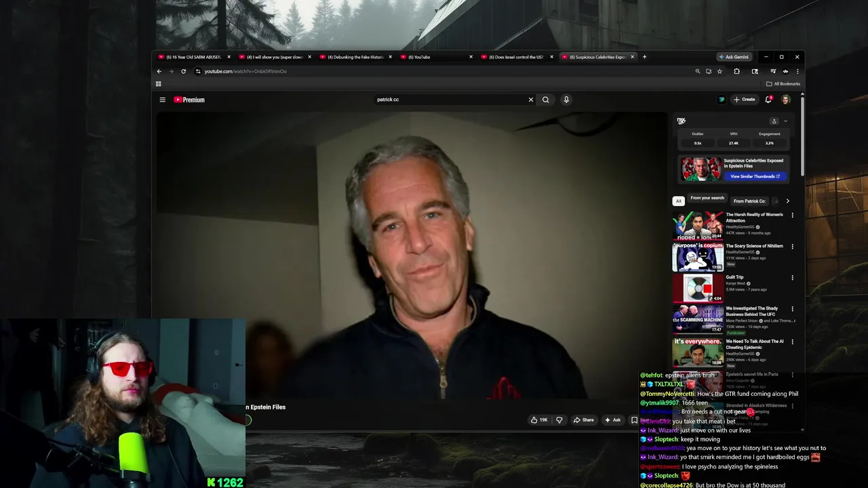Open browser Extensions puzzle icon

pyautogui.click(x=736, y=71)
